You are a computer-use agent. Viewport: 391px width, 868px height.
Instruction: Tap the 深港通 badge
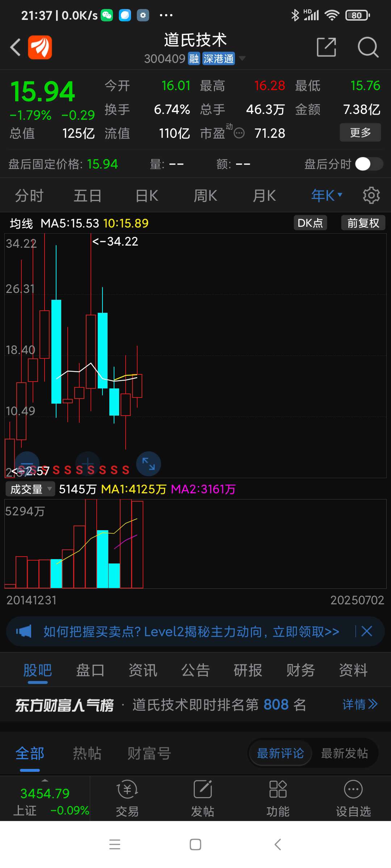point(218,59)
